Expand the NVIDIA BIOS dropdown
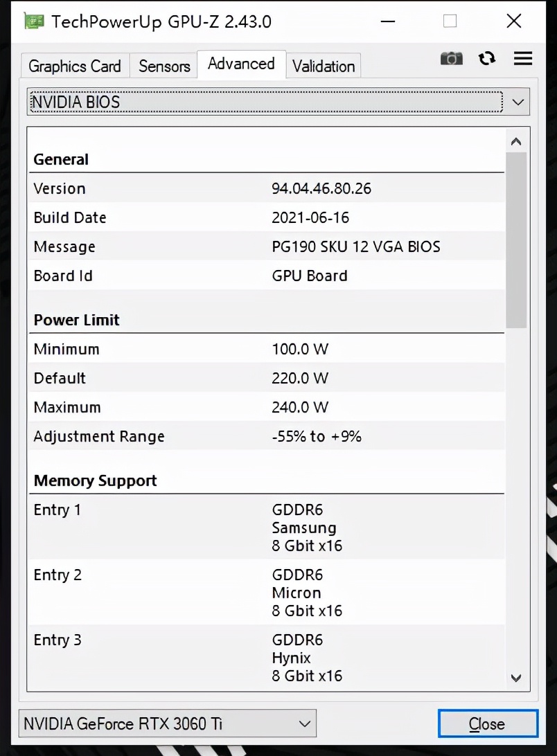 click(x=518, y=102)
